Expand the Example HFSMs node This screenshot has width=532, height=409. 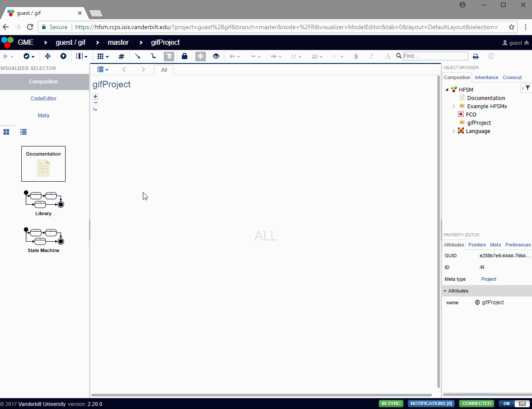454,106
